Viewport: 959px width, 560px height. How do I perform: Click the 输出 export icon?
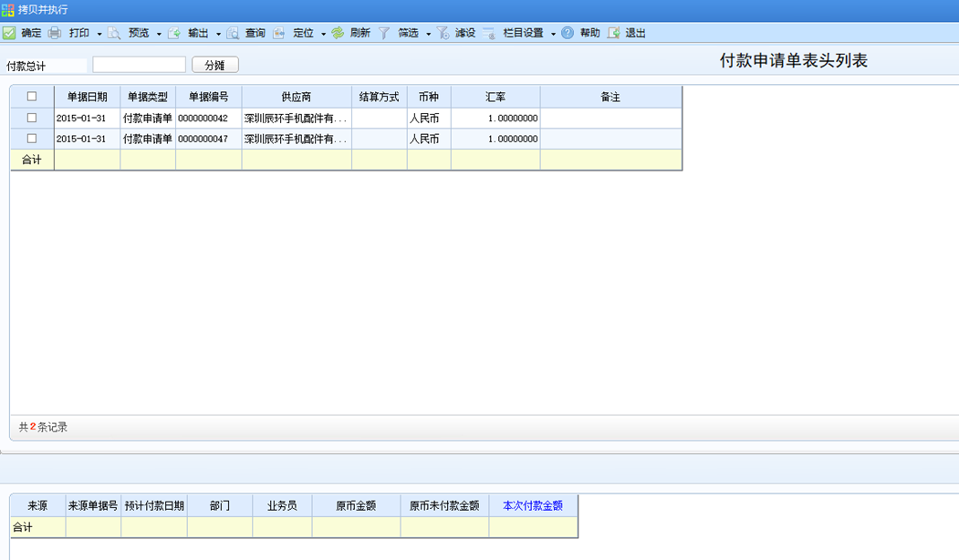[x=173, y=33]
